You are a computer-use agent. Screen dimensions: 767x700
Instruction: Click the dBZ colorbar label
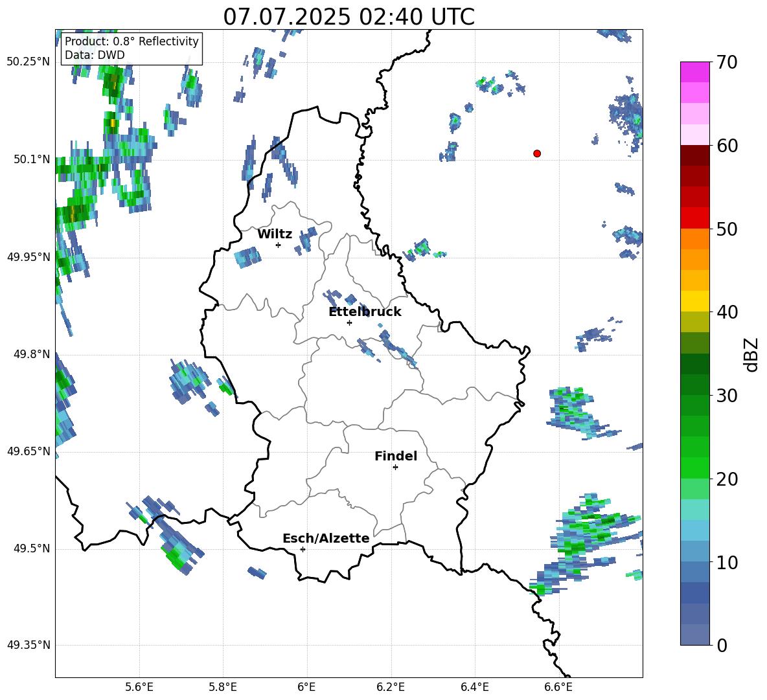(751, 354)
